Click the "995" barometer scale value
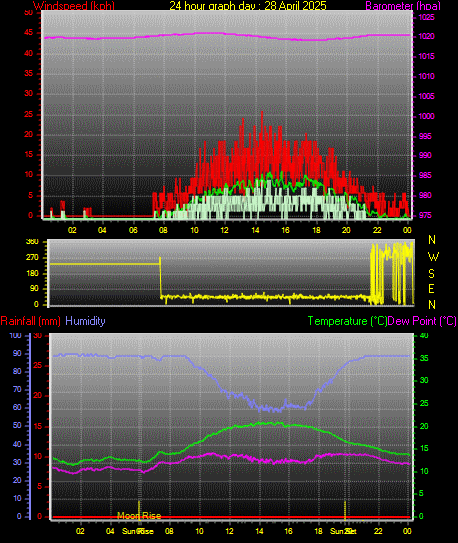The height and width of the screenshot is (543, 458). pyautogui.click(x=425, y=136)
